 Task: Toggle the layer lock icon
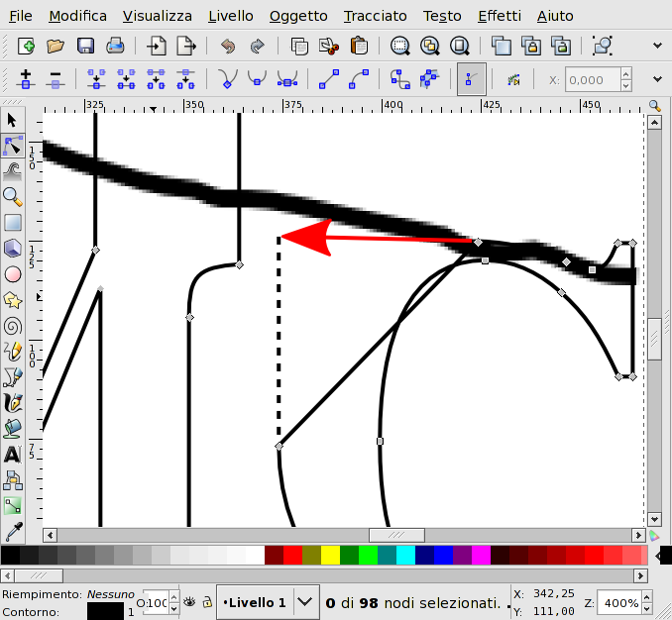pyautogui.click(x=207, y=602)
